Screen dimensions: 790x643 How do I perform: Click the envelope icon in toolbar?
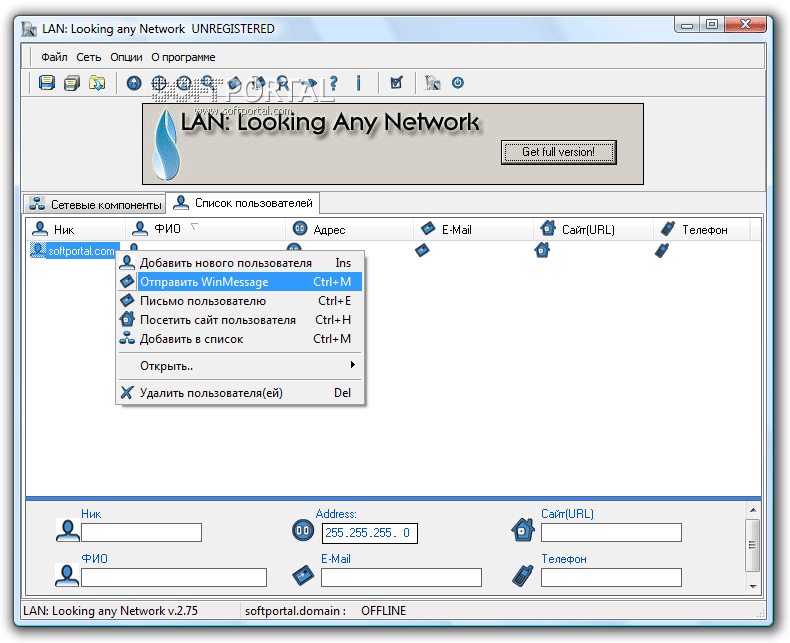click(234, 83)
